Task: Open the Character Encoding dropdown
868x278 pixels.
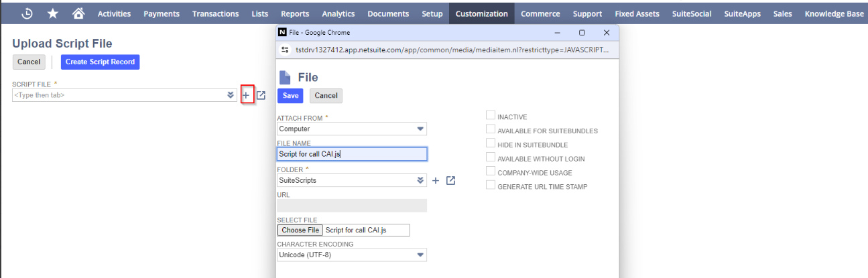Action: click(x=420, y=255)
